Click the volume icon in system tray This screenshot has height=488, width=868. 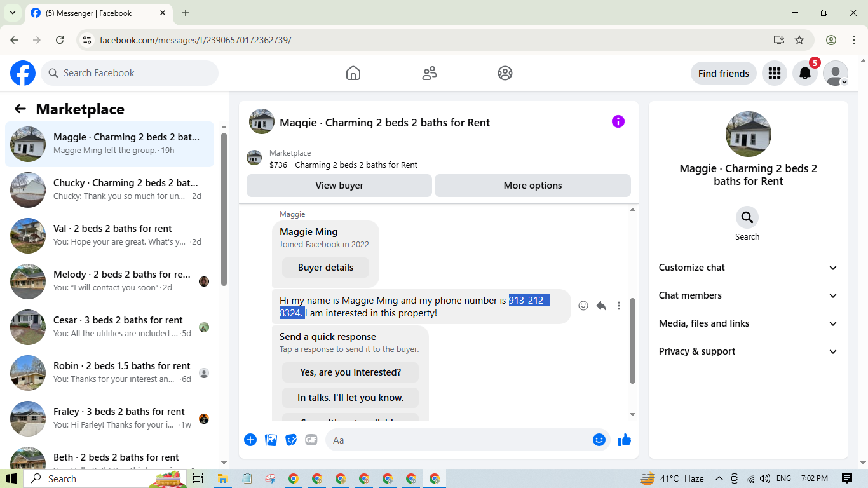pyautogui.click(x=765, y=478)
